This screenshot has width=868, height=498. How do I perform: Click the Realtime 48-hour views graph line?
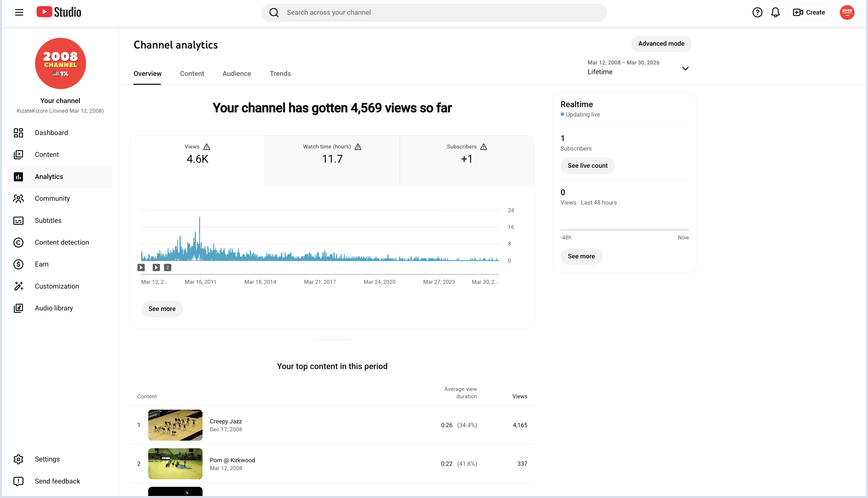pos(624,230)
